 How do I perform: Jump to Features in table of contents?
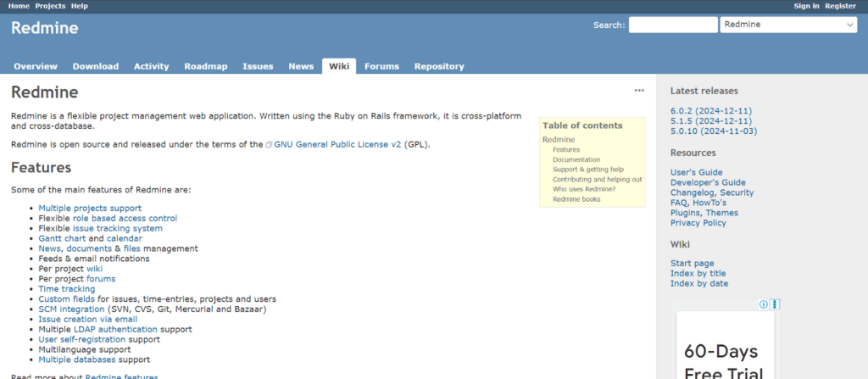[x=566, y=149]
